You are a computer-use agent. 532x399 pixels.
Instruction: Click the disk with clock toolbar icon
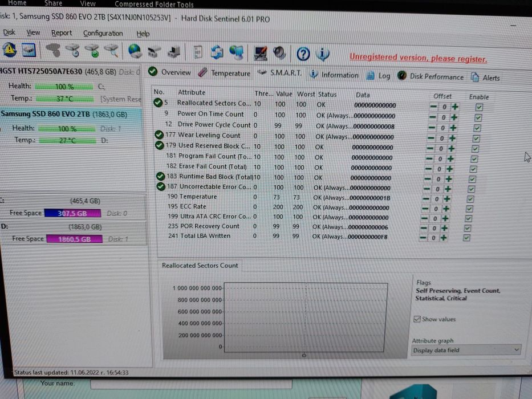(72, 51)
